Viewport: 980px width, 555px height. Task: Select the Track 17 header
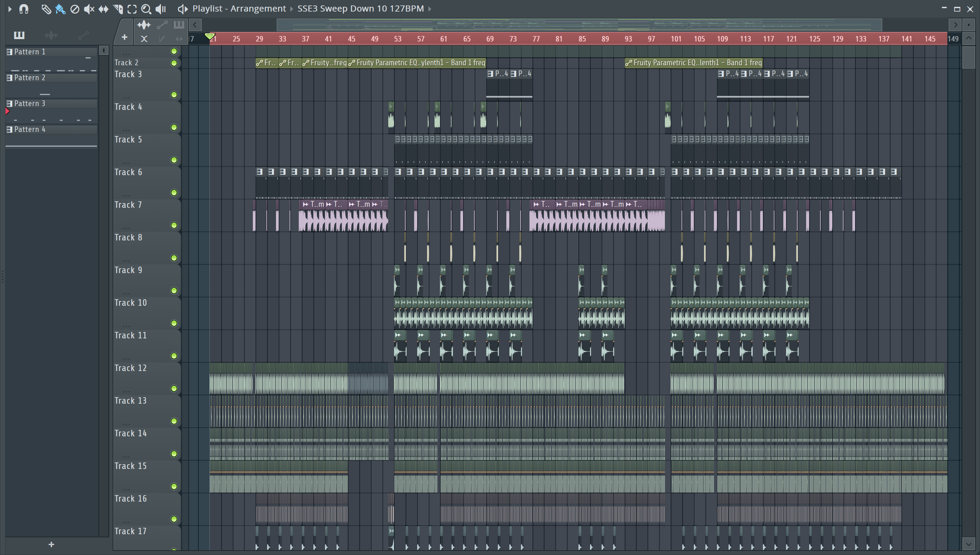tap(147, 538)
